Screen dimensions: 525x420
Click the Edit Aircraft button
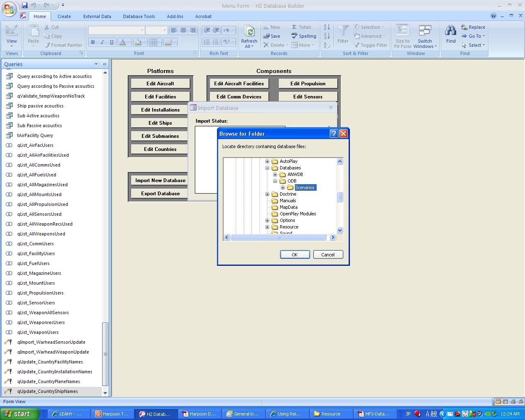pyautogui.click(x=160, y=84)
